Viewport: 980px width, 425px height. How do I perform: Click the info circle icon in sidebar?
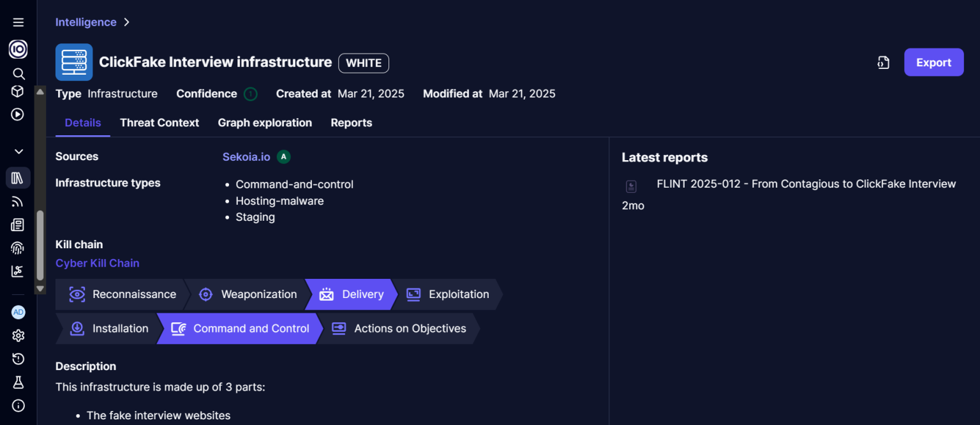(18, 406)
